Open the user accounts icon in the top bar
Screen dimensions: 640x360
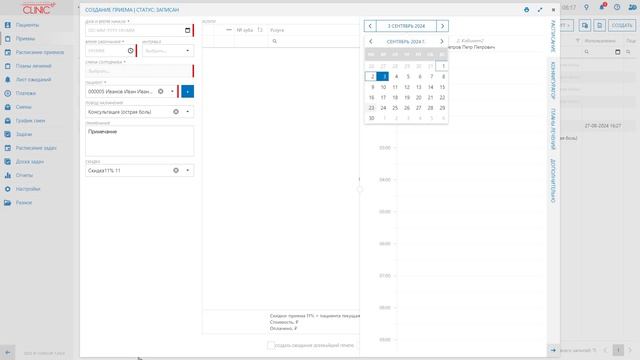pyautogui.click(x=632, y=7)
